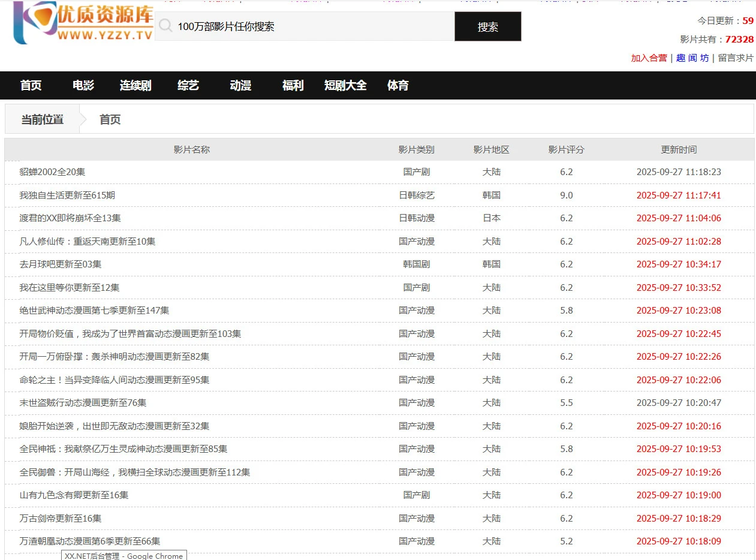Open the 留言求片 link

pyautogui.click(x=736, y=58)
